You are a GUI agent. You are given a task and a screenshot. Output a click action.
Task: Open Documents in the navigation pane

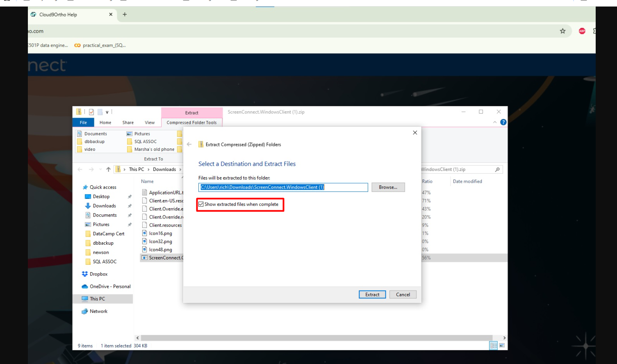coord(105,215)
